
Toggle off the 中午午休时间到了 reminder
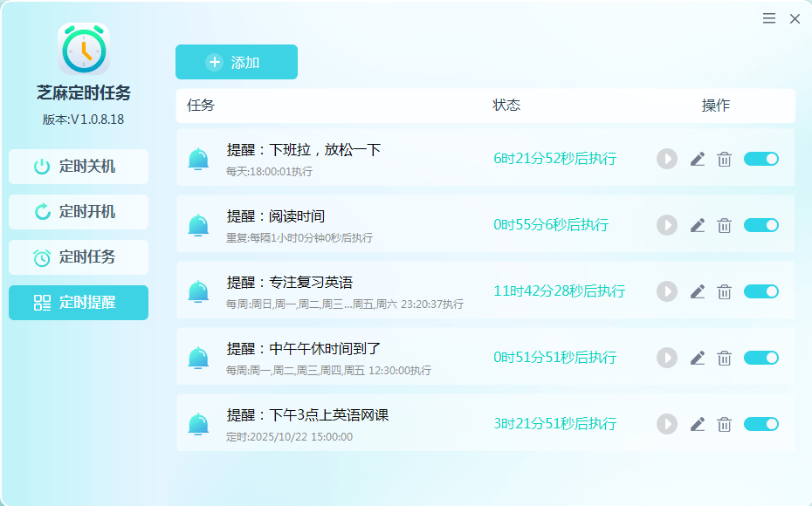pyautogui.click(x=760, y=358)
